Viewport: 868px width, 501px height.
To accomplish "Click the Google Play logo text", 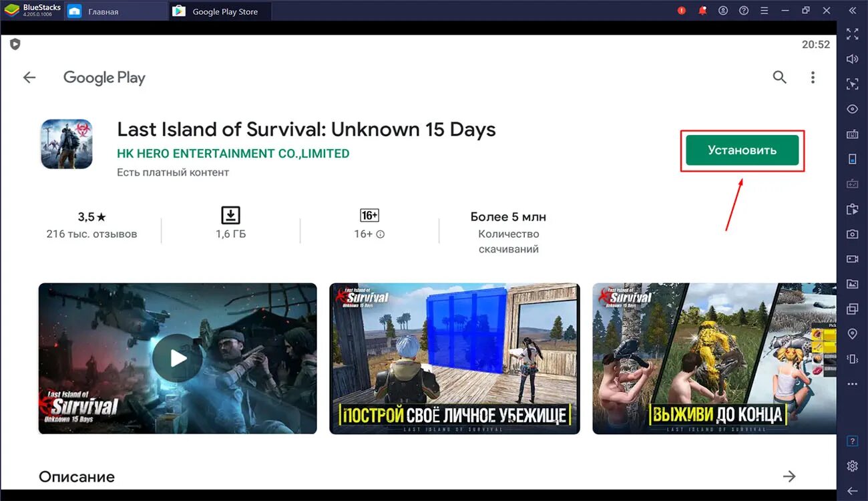I will point(104,78).
